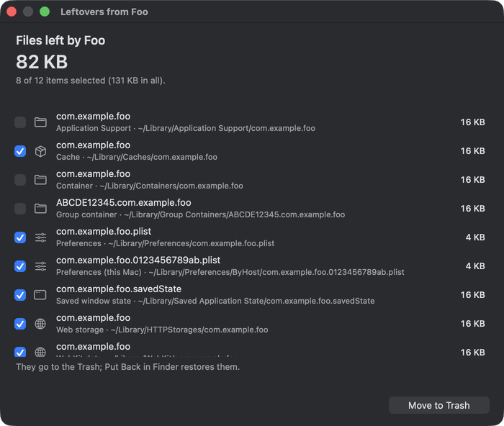This screenshot has width=504, height=426.
Task: Click the Cache cube icon
Action: pyautogui.click(x=40, y=151)
